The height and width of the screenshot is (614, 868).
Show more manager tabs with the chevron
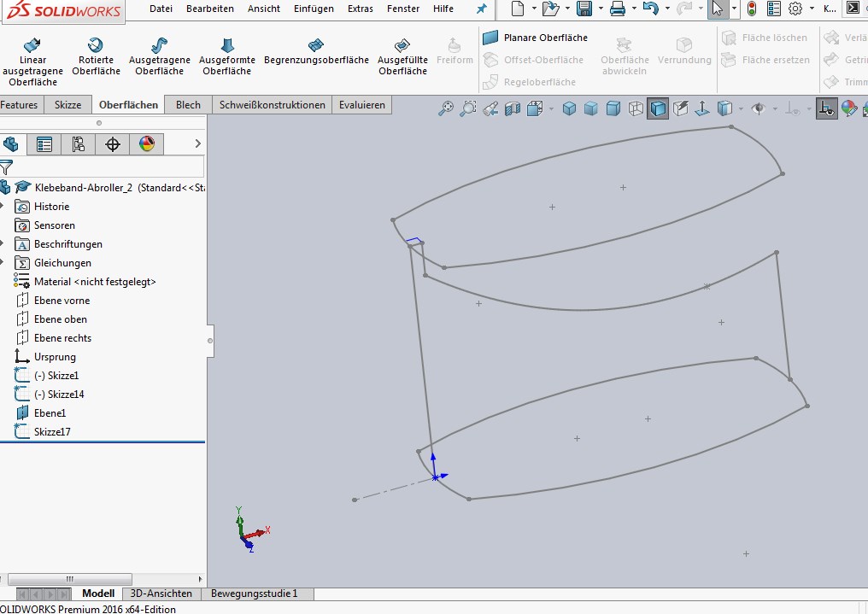tap(197, 143)
